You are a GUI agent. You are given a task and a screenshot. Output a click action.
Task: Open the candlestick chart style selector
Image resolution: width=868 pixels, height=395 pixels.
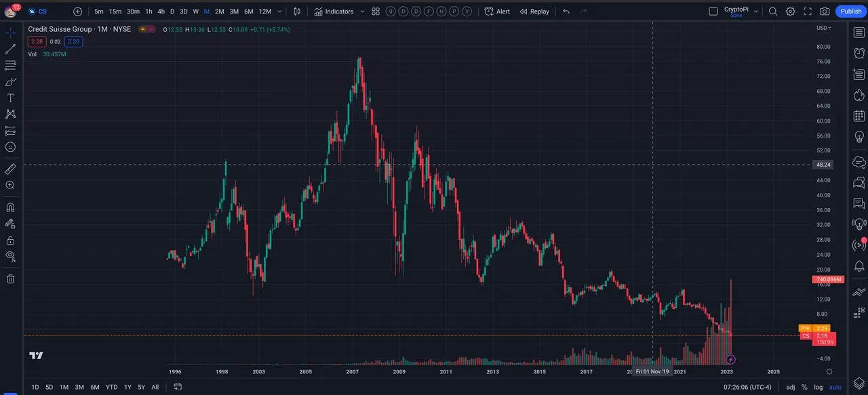pyautogui.click(x=297, y=12)
